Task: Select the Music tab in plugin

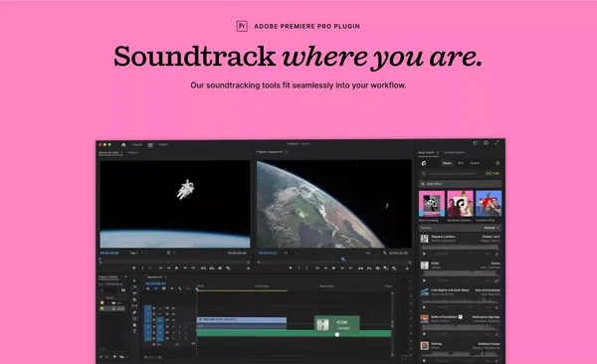Action: (x=447, y=163)
